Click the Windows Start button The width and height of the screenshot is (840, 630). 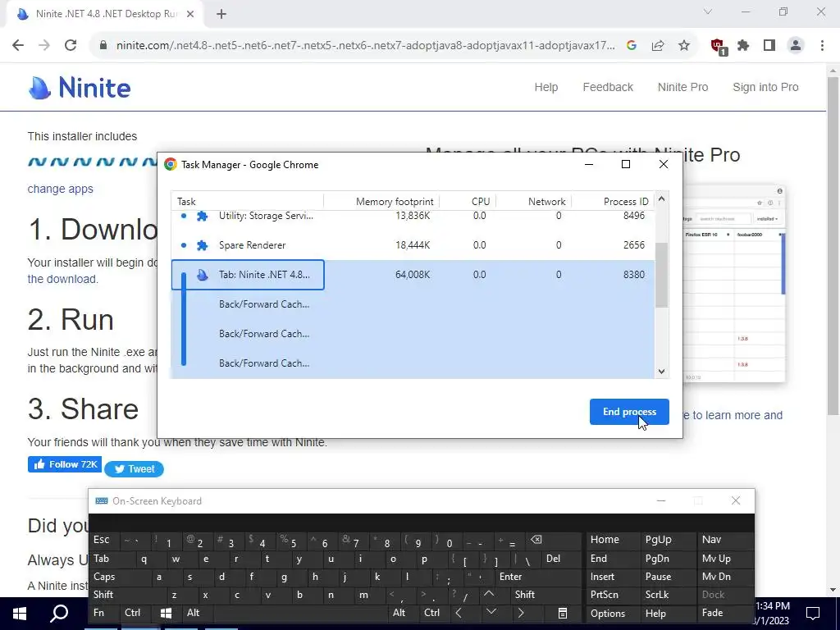pyautogui.click(x=20, y=614)
